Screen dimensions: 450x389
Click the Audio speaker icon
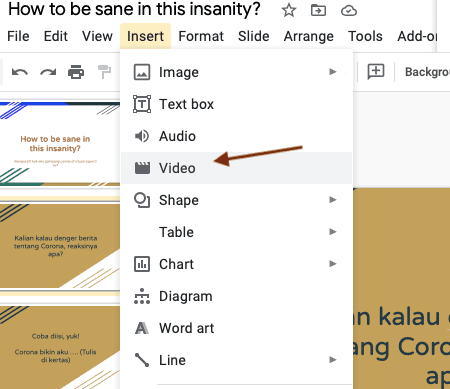(x=142, y=136)
